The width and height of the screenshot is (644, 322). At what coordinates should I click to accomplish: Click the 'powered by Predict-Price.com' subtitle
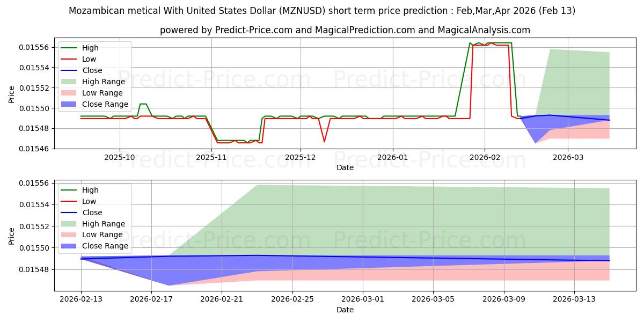click(345, 30)
